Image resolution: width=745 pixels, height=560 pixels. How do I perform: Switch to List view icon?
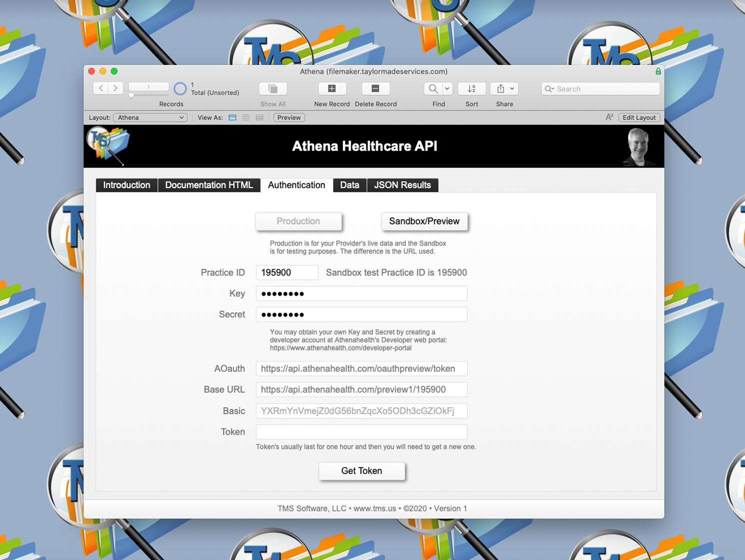click(x=246, y=117)
